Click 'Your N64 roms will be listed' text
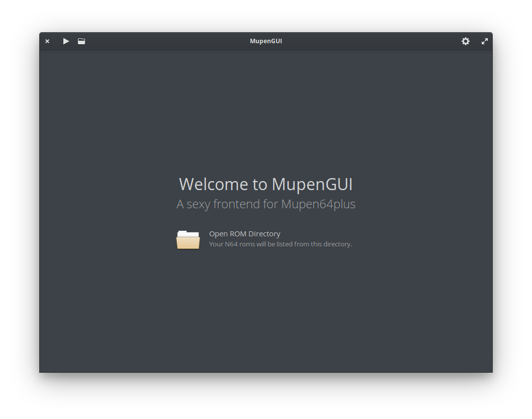This screenshot has height=419, width=532. pos(281,244)
